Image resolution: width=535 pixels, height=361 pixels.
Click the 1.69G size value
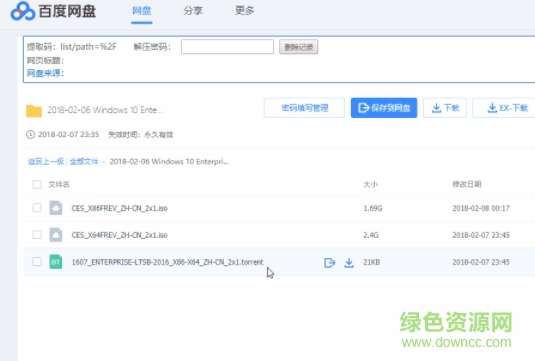point(373,208)
